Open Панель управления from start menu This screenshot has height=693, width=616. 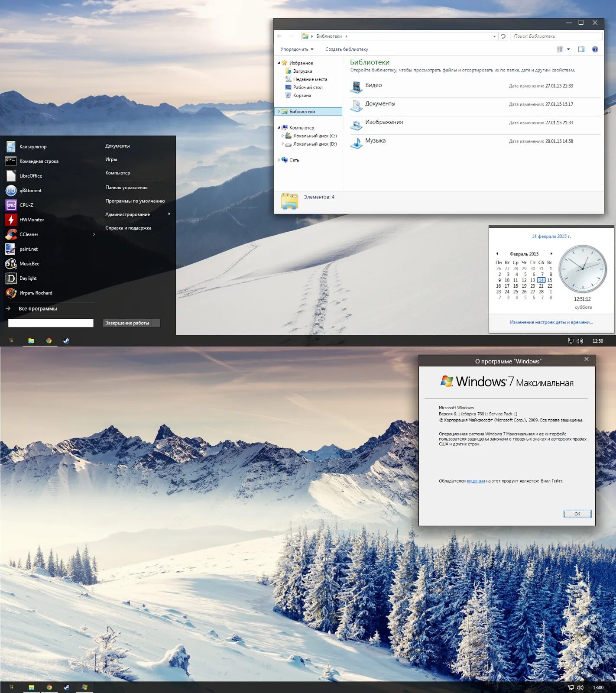[x=126, y=188]
